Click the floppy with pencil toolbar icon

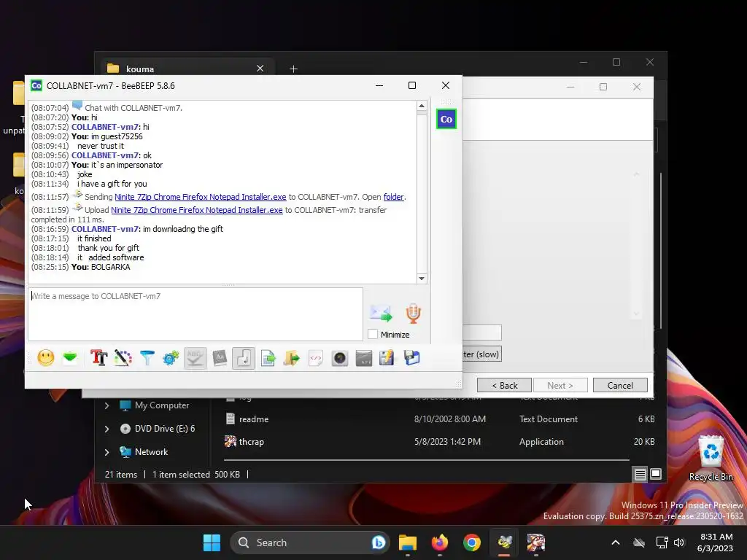pyautogui.click(x=387, y=357)
